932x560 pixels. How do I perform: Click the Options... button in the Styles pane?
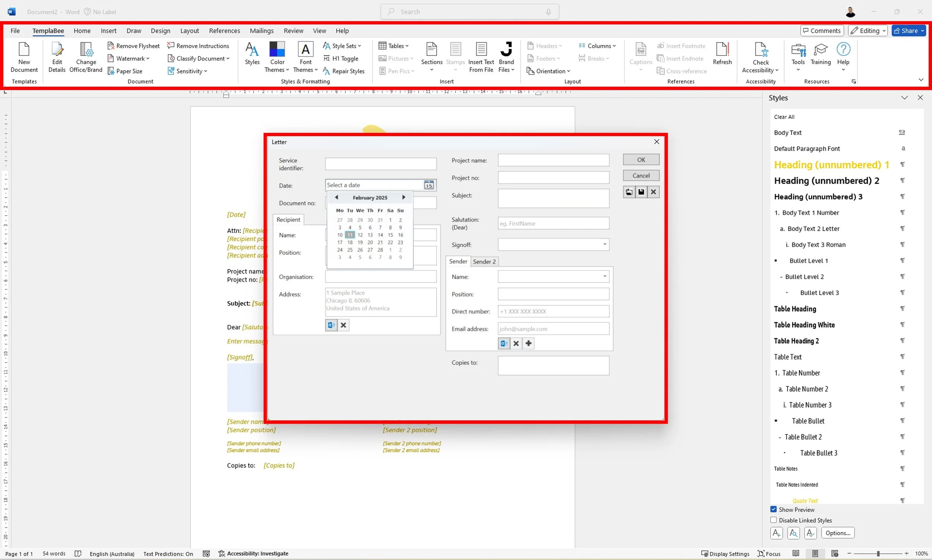837,533
